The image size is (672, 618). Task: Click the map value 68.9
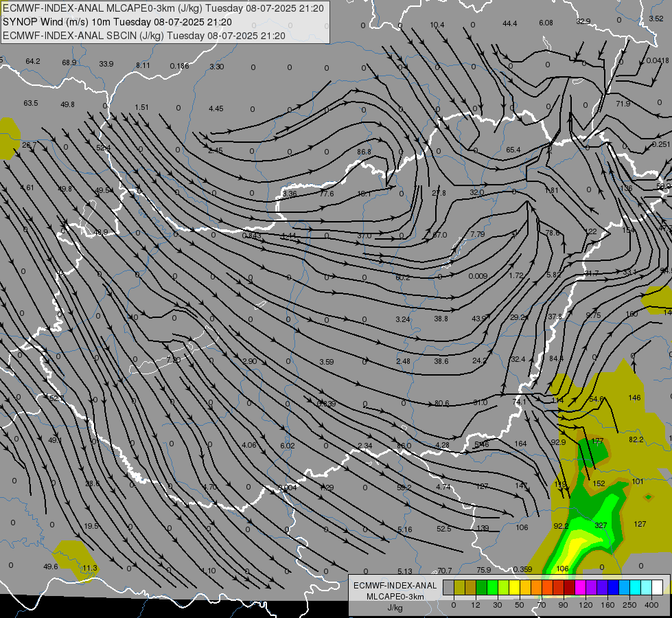tap(69, 62)
